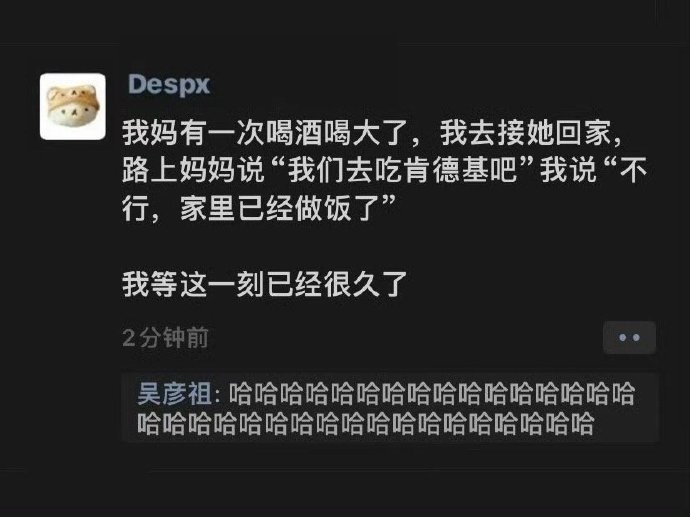Screen dimensions: 690x517
Task: Open the Despx username profile link
Action: (169, 84)
